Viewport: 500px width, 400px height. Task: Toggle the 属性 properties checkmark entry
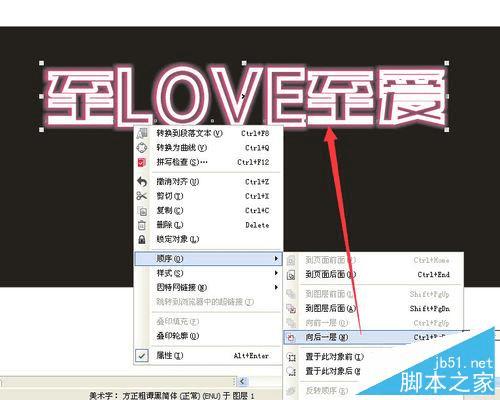click(x=209, y=355)
